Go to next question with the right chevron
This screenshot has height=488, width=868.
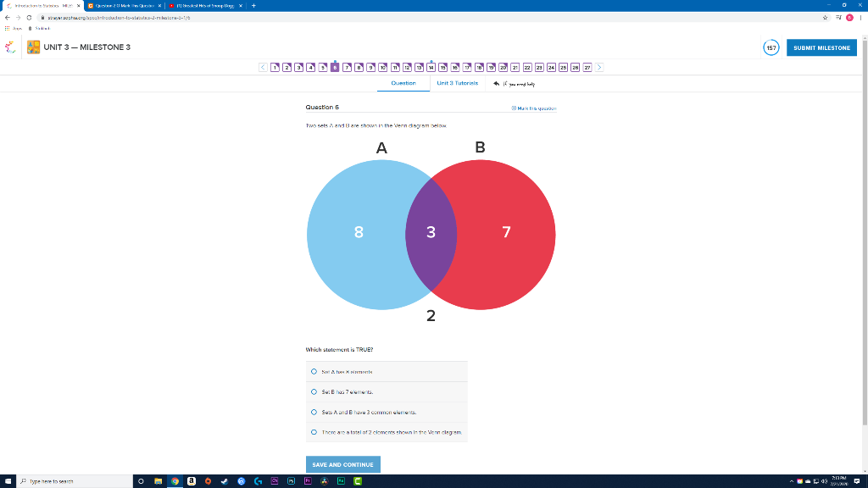(x=599, y=68)
